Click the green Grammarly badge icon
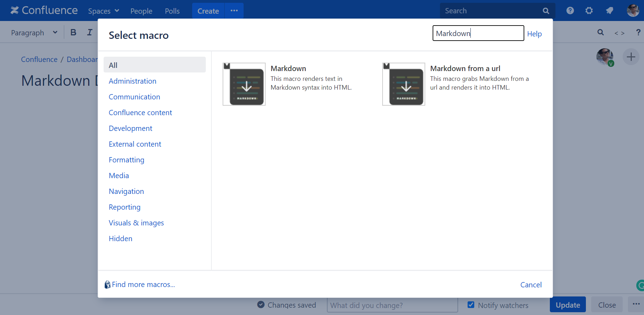The image size is (644, 315). (x=640, y=286)
